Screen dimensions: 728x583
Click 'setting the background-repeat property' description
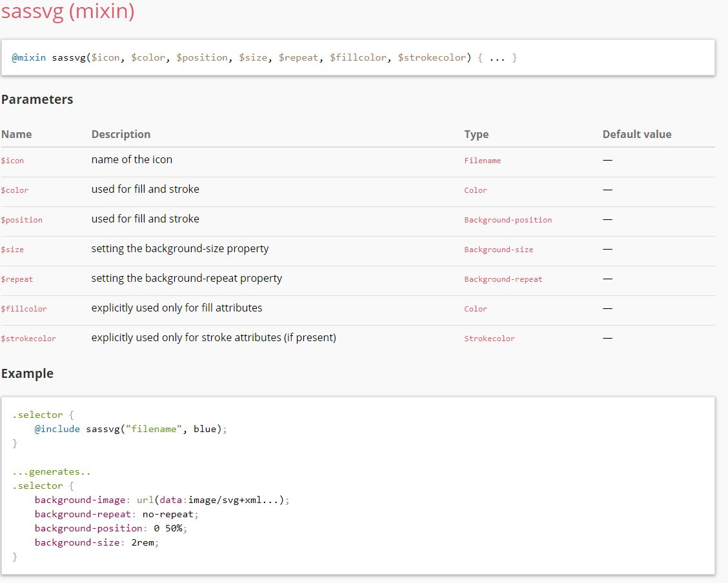click(x=187, y=279)
